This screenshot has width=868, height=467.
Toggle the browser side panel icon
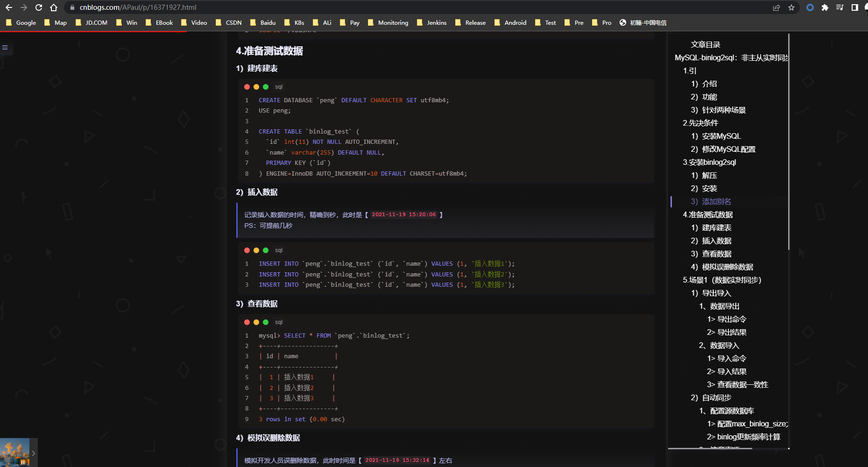point(855,7)
